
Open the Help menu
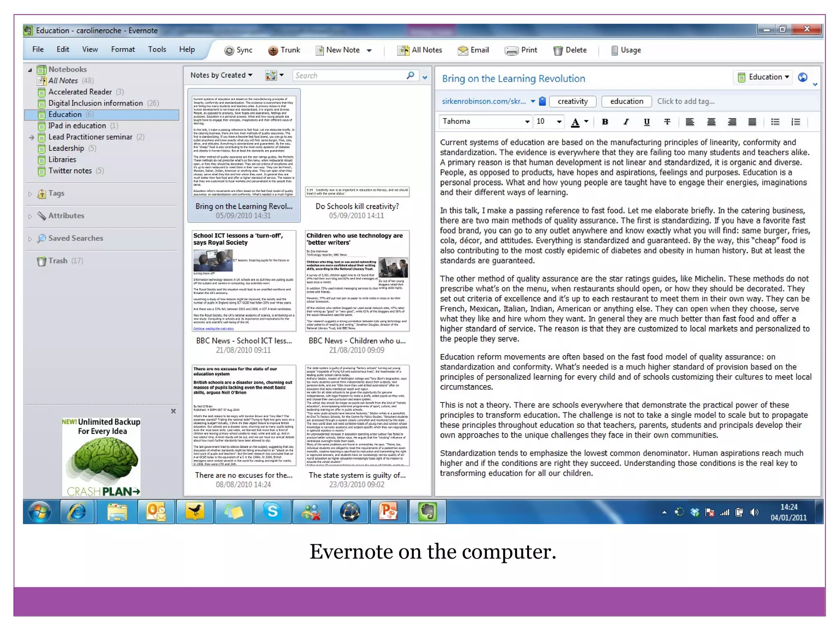tap(187, 49)
